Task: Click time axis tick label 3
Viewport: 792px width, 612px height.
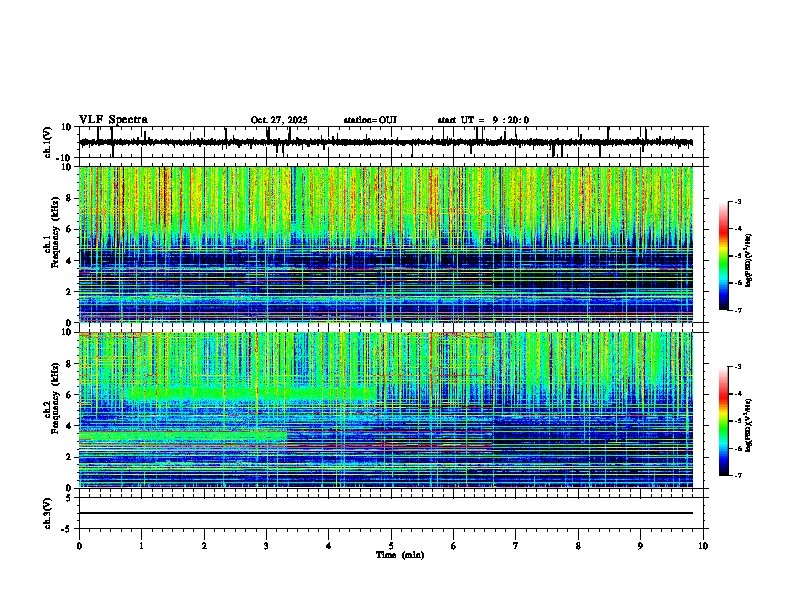Action: [x=266, y=546]
